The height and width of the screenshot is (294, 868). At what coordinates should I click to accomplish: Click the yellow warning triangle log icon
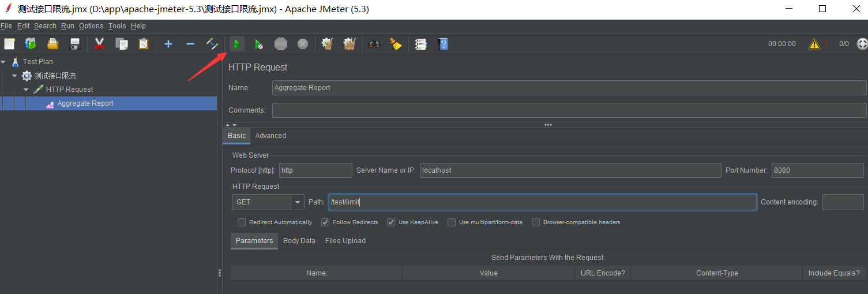[814, 44]
